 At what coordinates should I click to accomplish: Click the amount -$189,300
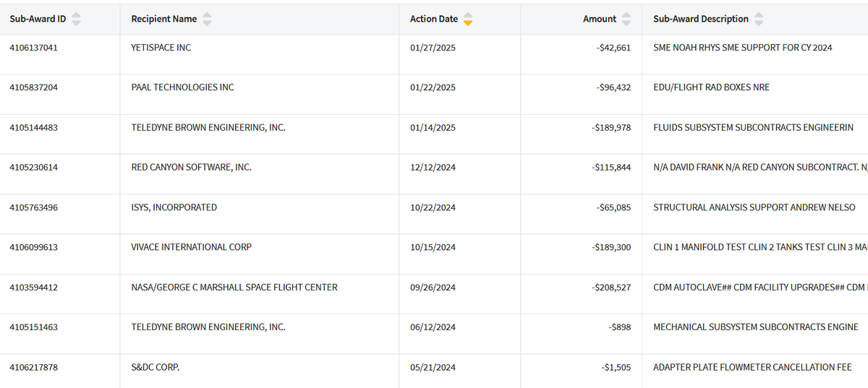[612, 247]
